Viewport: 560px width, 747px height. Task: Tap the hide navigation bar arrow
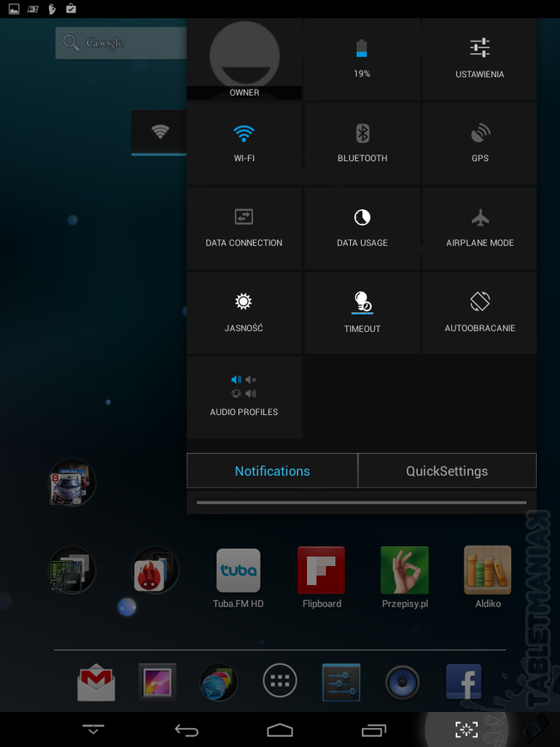(x=93, y=730)
